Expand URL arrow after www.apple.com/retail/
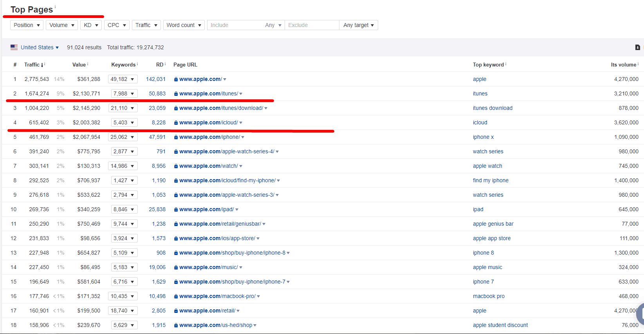This screenshot has width=644, height=334. [238, 311]
